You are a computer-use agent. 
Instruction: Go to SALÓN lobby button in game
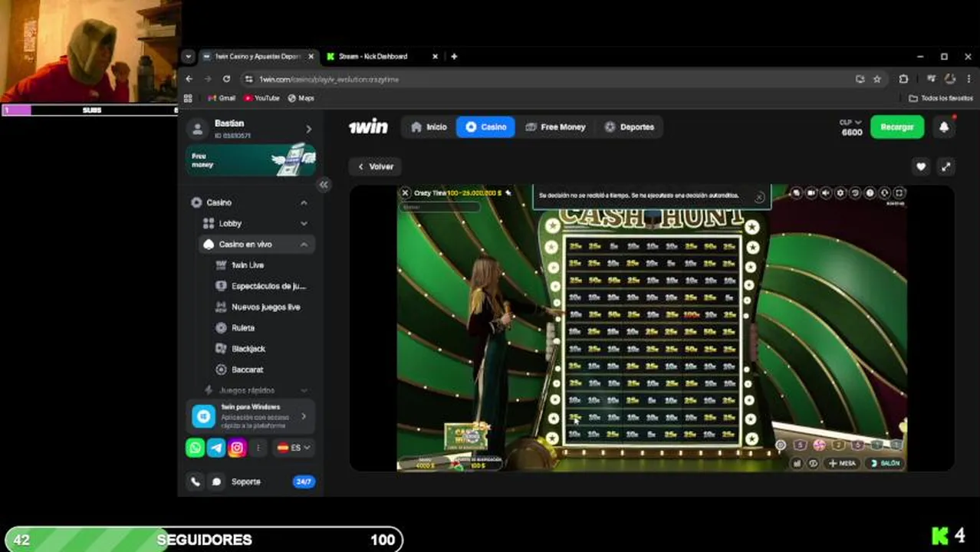(885, 463)
